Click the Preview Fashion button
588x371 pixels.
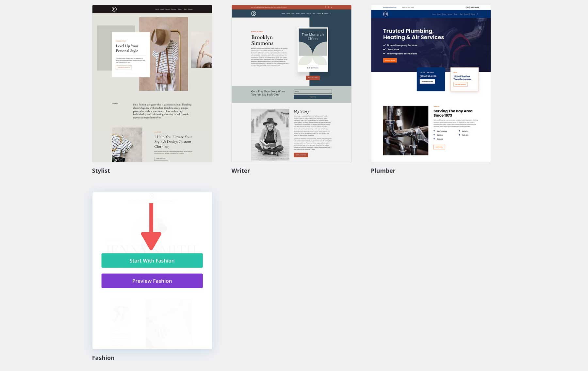tap(152, 281)
